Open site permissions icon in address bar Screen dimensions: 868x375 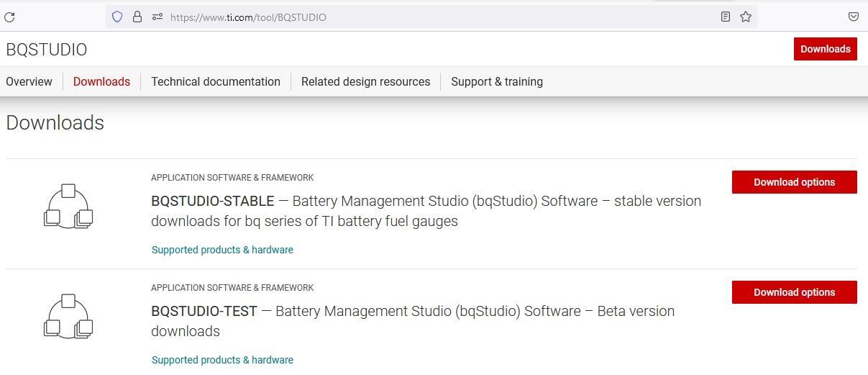click(x=157, y=17)
